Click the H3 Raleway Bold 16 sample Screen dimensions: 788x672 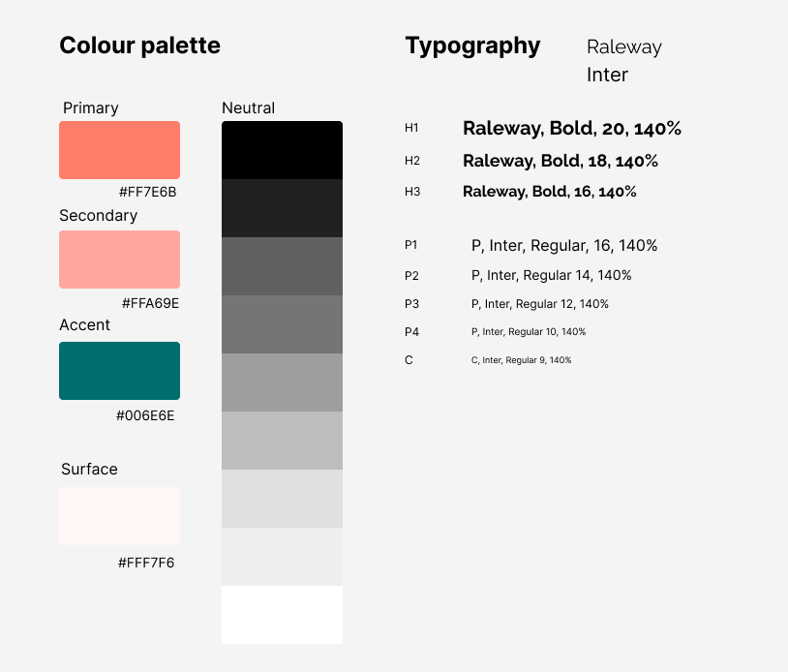click(549, 192)
